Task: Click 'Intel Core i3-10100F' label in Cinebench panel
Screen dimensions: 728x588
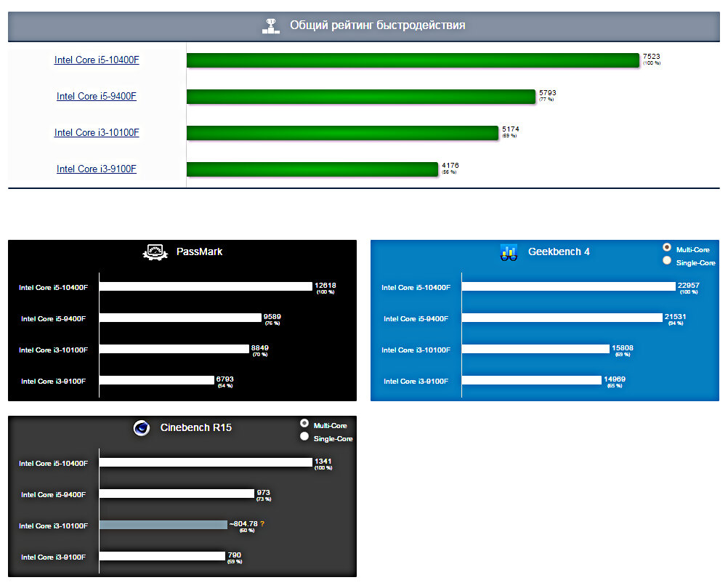Action: (x=53, y=525)
